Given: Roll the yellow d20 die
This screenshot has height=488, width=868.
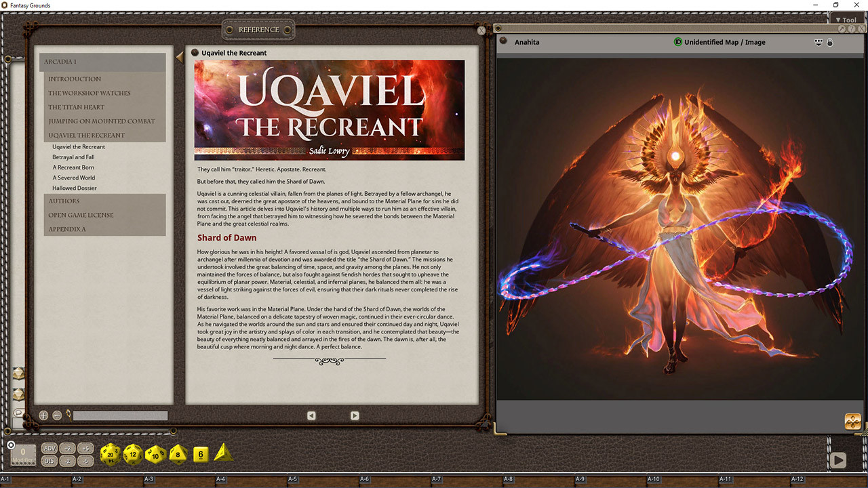Looking at the screenshot, I should tap(111, 454).
